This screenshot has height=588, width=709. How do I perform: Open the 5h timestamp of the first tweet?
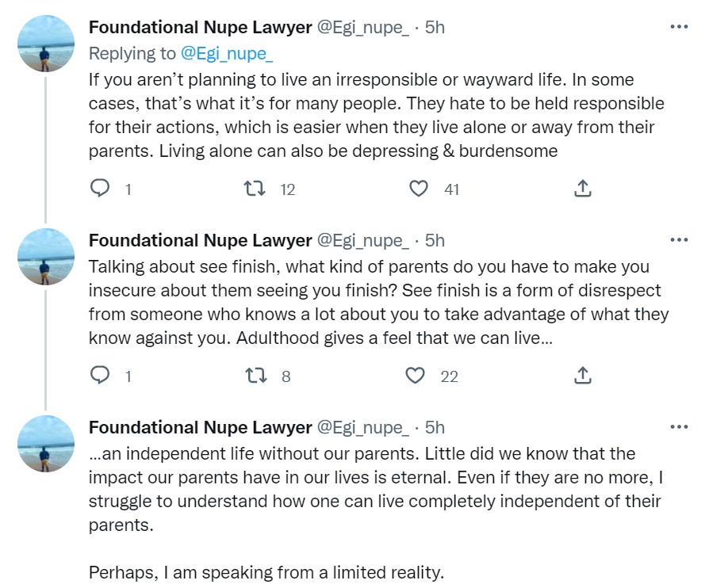tap(435, 27)
